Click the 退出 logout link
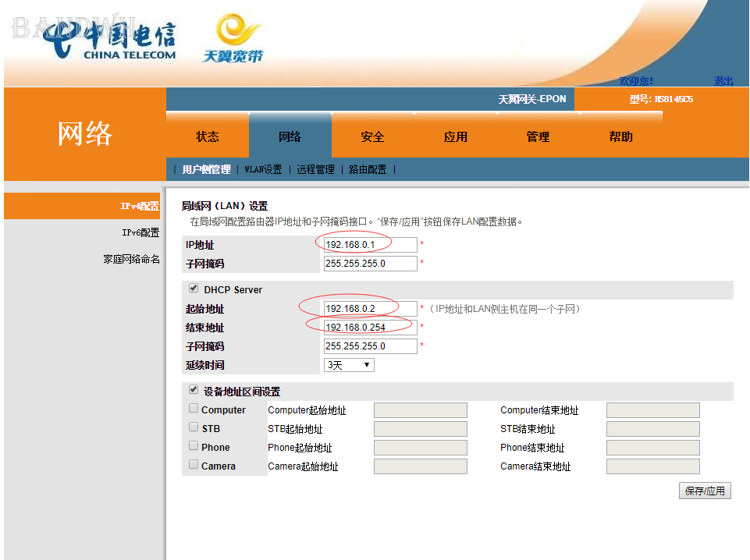The image size is (750, 560). tap(723, 81)
